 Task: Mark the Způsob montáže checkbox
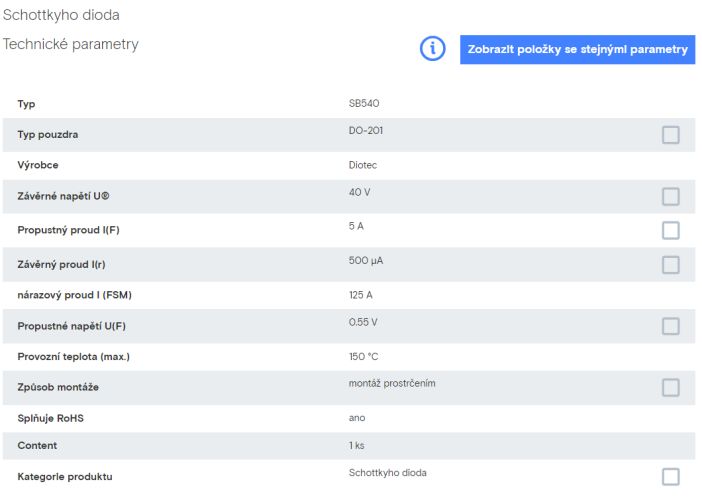coord(671,388)
